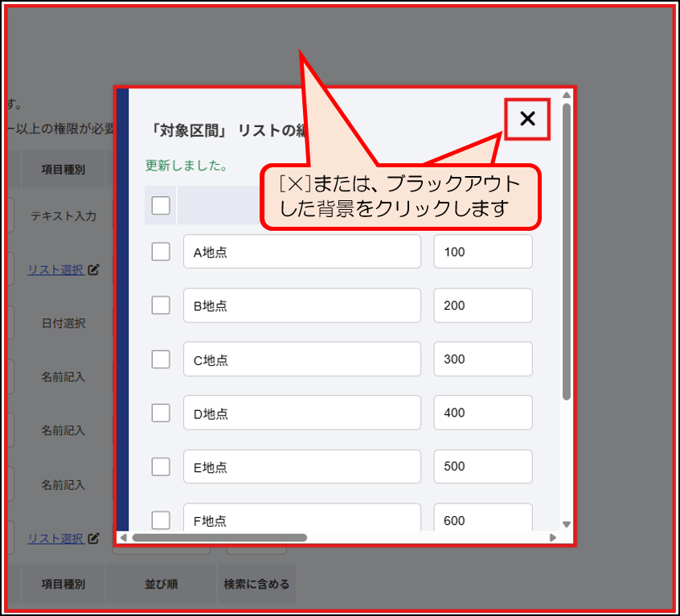Click the scroll-right arrow of dialog

tap(552, 538)
